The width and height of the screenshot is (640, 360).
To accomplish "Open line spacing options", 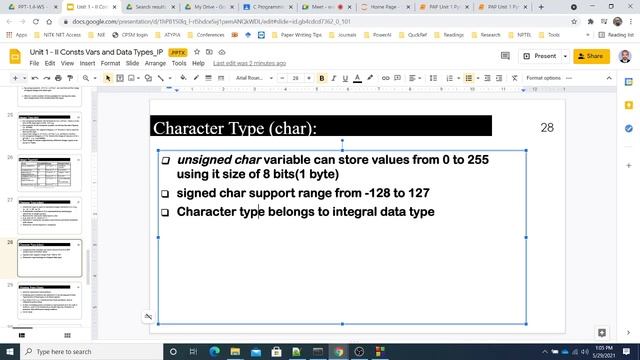I will (x=433, y=78).
